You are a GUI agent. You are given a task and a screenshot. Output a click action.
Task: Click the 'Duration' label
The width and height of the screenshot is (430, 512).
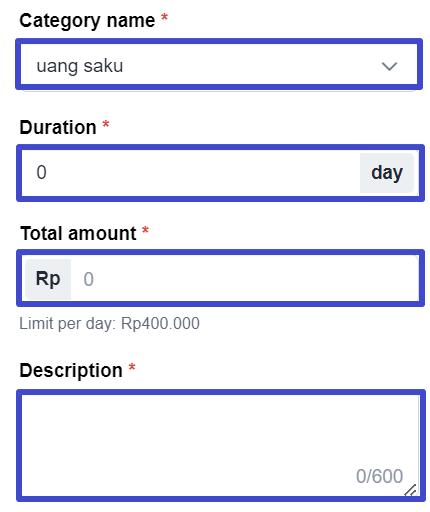pyautogui.click(x=58, y=127)
